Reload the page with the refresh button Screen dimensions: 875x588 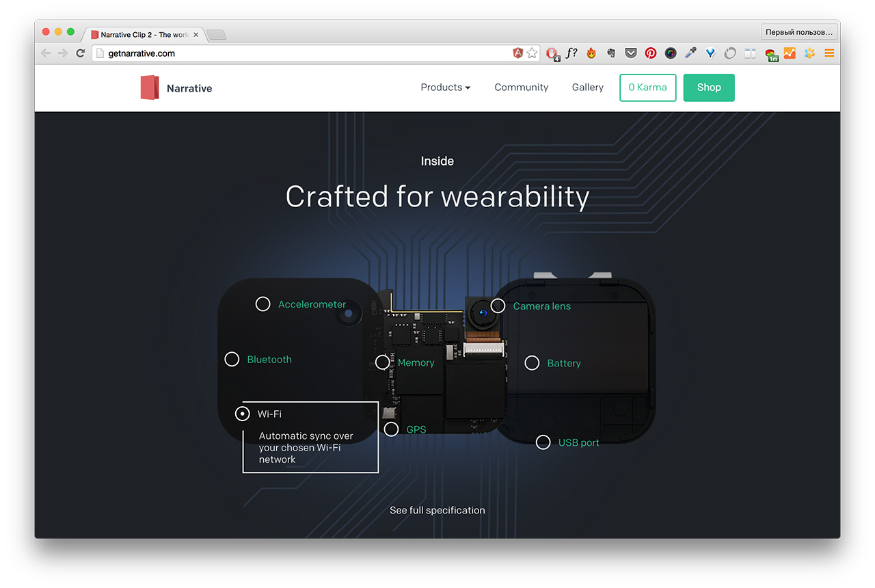81,53
